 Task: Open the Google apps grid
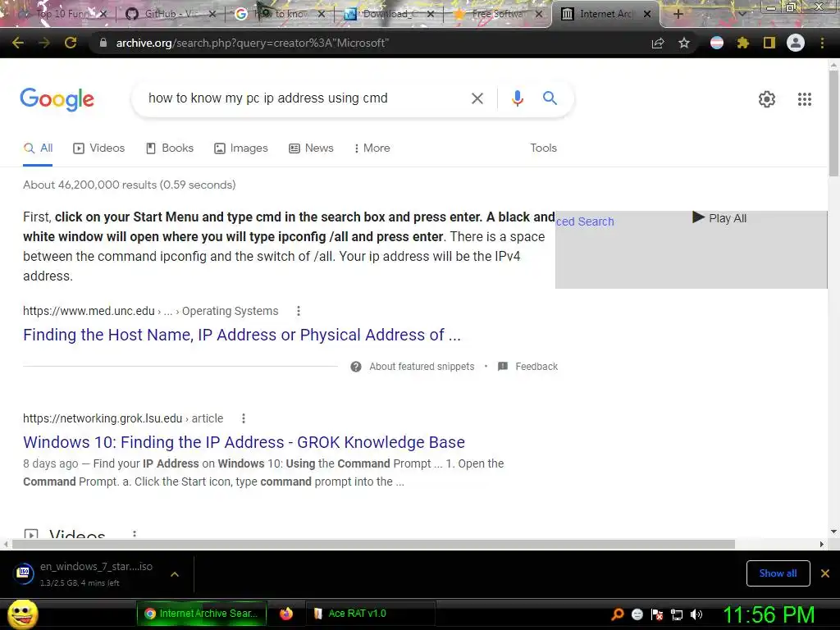[x=805, y=99]
